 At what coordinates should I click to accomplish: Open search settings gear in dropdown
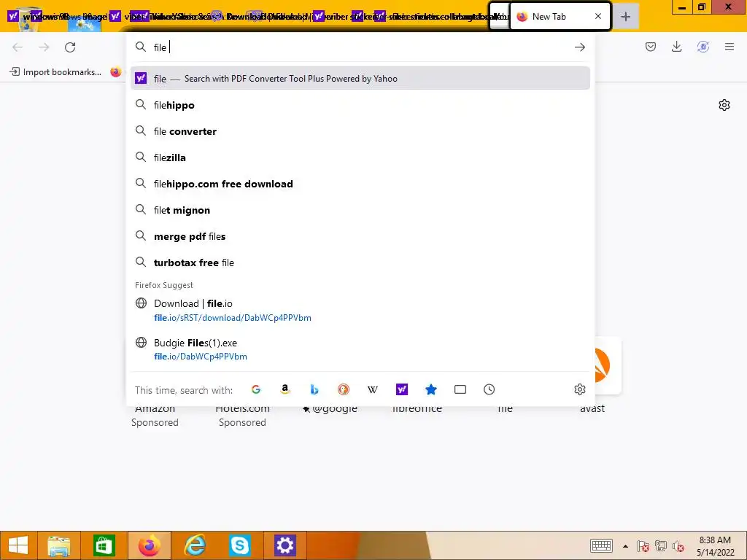click(580, 389)
